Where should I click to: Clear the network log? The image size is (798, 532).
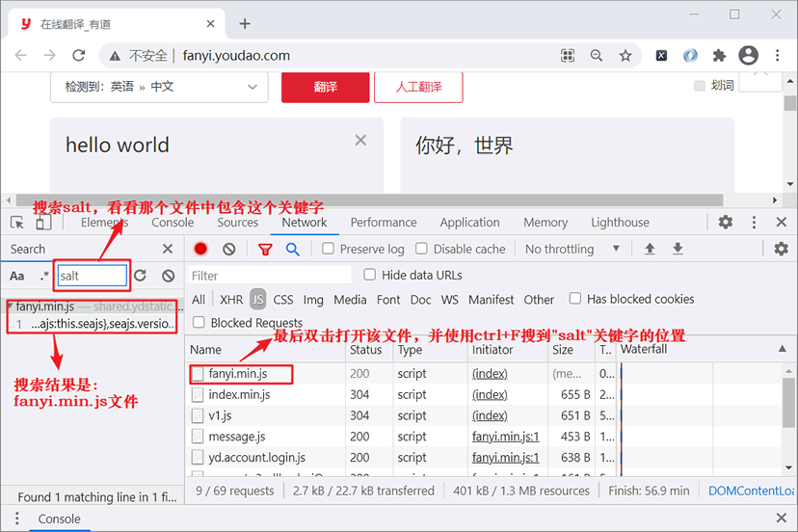(229, 249)
